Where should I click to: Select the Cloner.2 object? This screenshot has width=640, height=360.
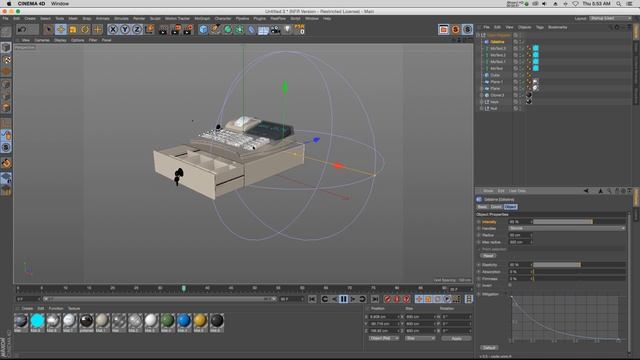[497, 95]
